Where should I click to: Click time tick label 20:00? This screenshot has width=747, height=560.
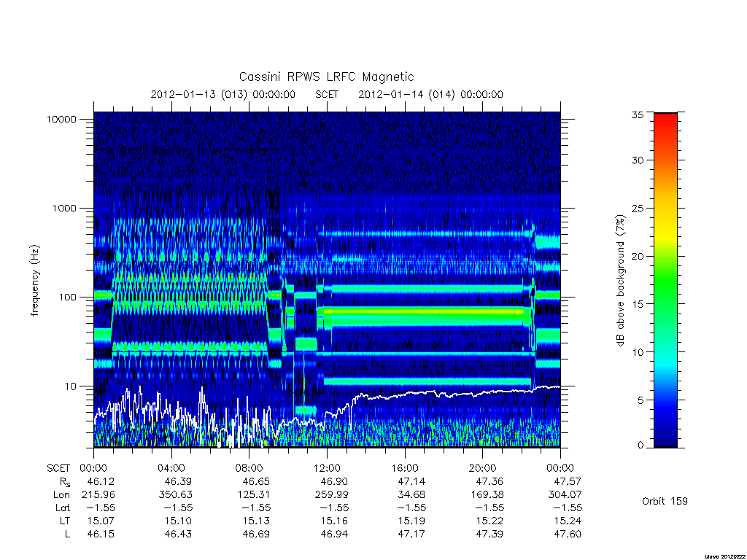coord(482,468)
